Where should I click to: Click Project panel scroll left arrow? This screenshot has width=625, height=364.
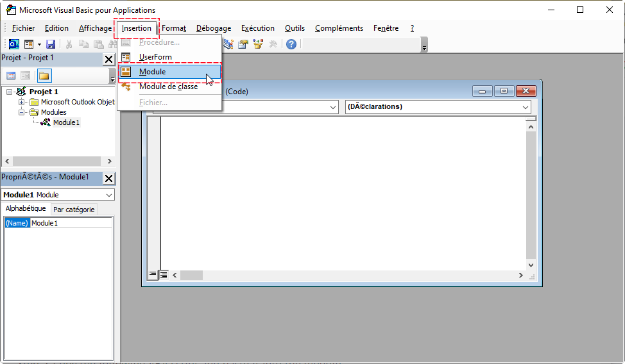point(7,161)
